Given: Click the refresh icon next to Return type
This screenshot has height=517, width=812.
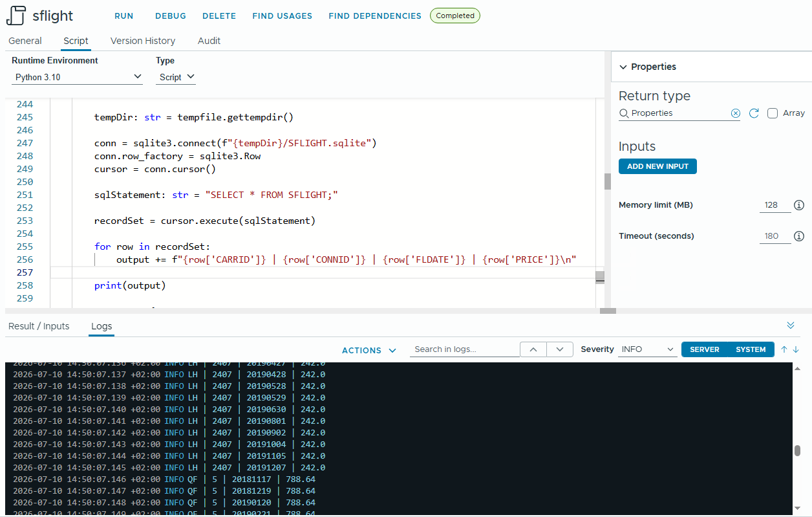Looking at the screenshot, I should (754, 113).
